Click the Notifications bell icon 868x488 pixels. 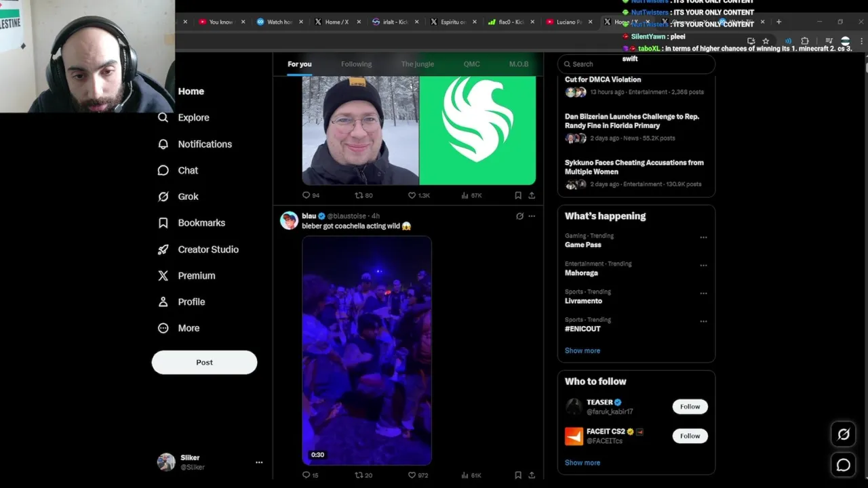pyautogui.click(x=163, y=144)
